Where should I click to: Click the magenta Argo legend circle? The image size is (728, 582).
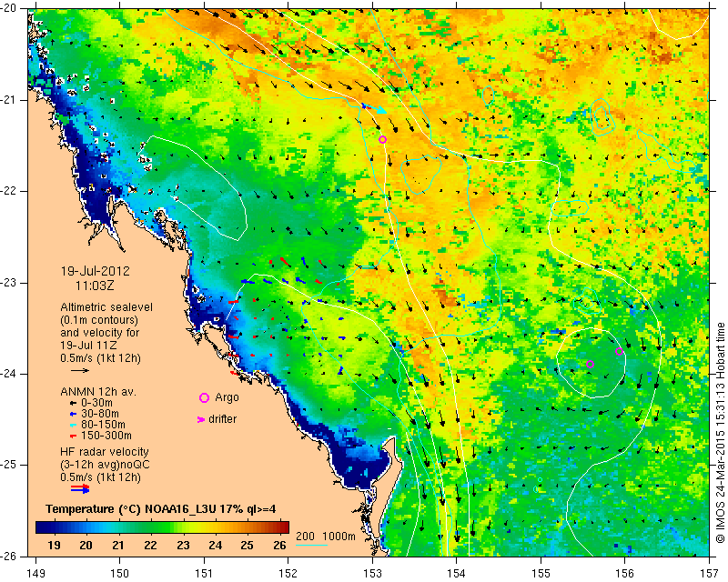(x=204, y=397)
